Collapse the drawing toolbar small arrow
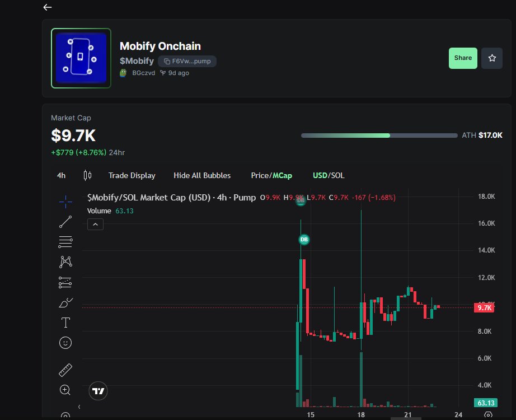The height and width of the screenshot is (420, 516). 79,407
